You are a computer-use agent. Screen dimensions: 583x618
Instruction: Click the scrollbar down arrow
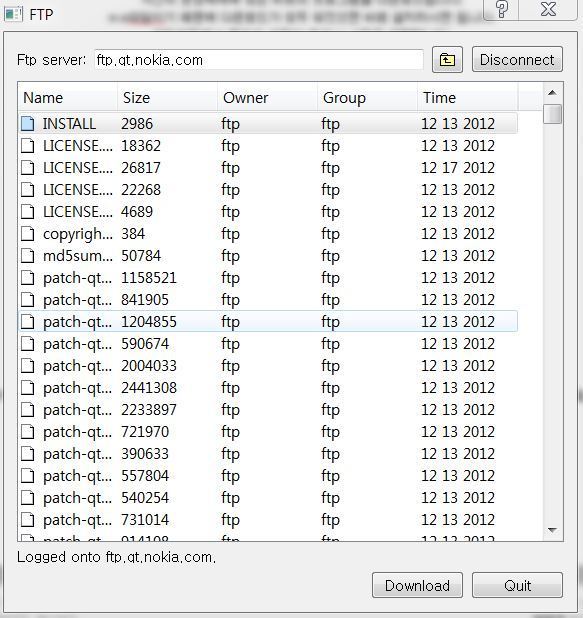[x=553, y=531]
